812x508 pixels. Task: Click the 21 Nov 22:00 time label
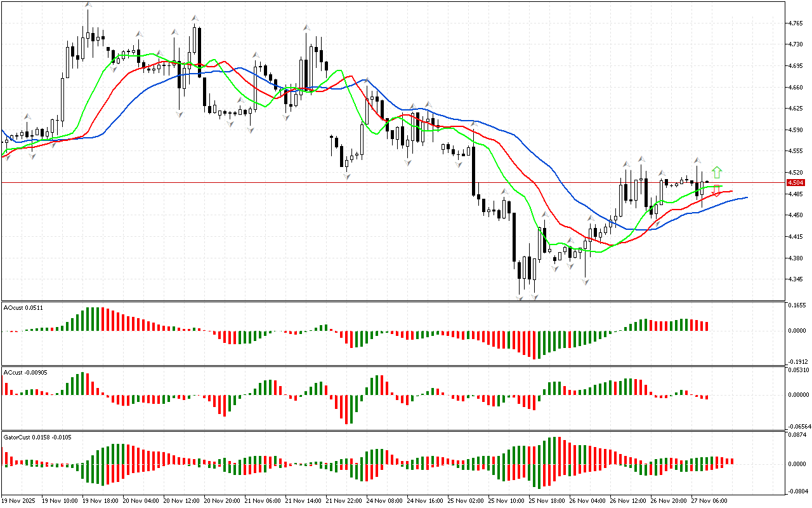(x=345, y=500)
